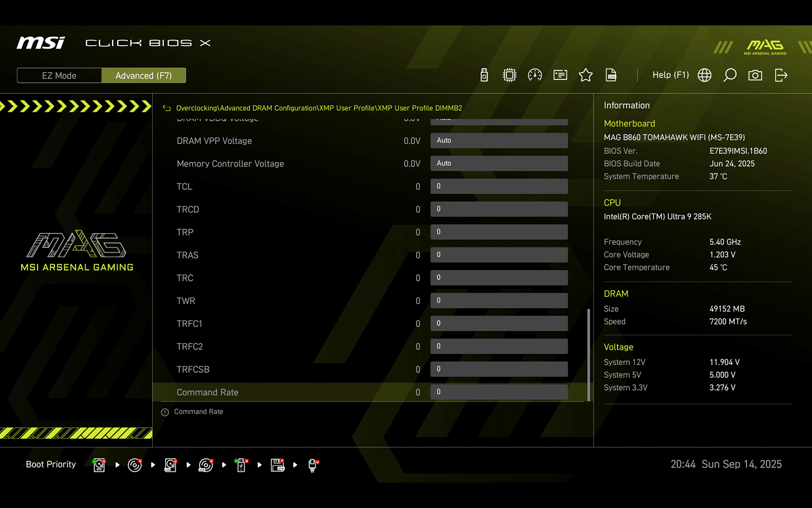This screenshot has width=812, height=508.
Task: Select the network cable boot device icon
Action: [x=313, y=465]
